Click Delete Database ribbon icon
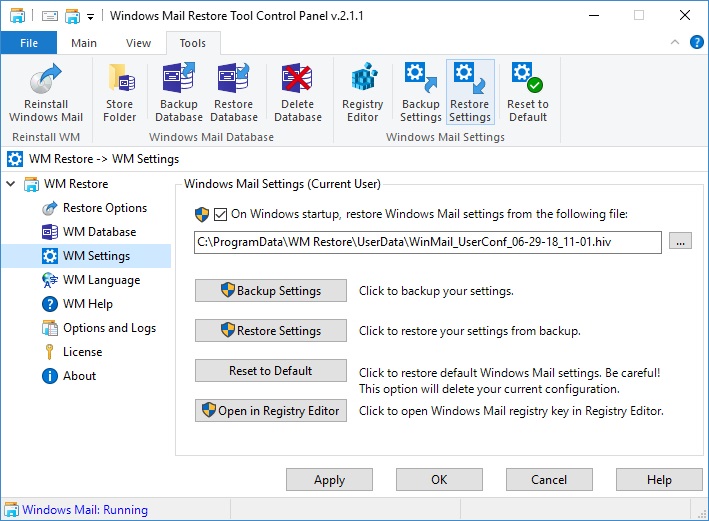 (298, 92)
